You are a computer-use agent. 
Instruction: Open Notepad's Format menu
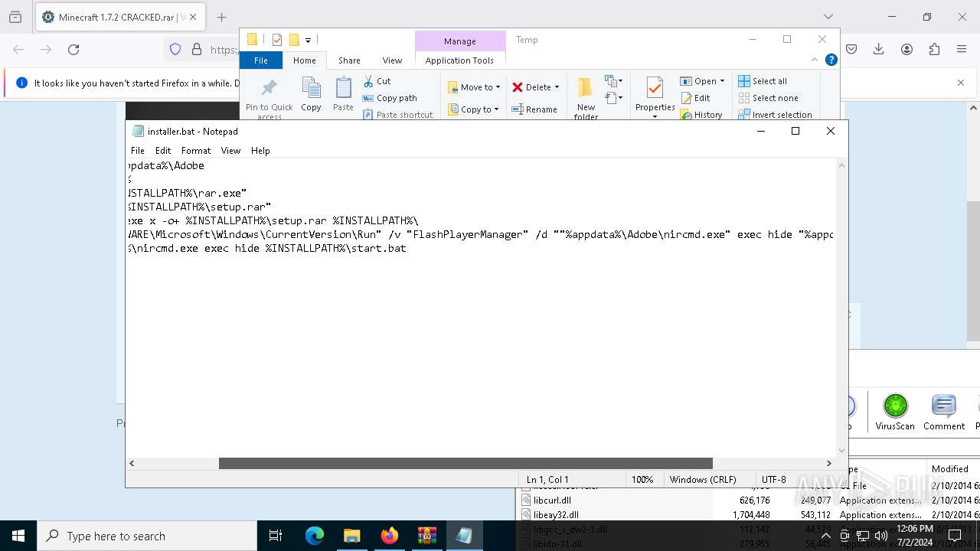pos(196,151)
